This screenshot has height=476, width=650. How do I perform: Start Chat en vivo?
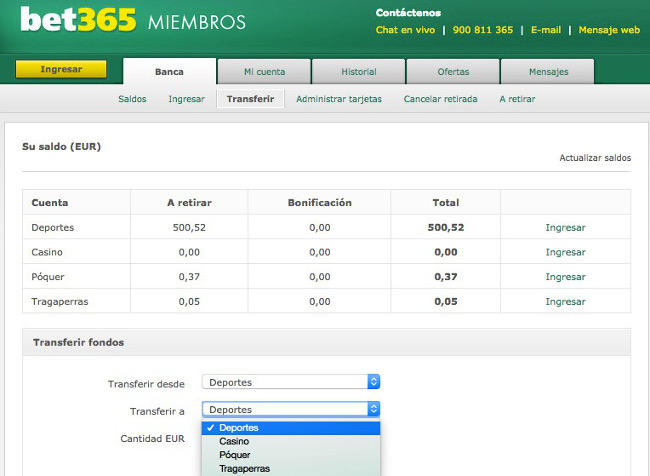pos(405,30)
